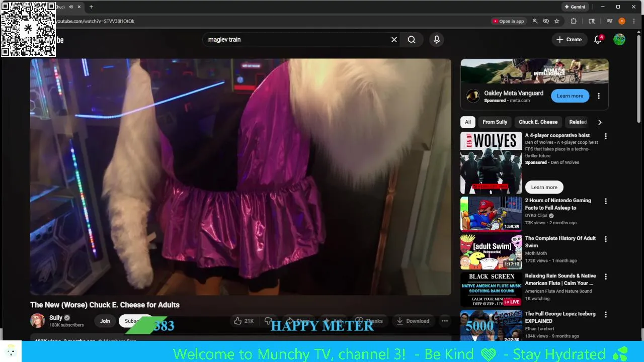Click the Join membership button
The height and width of the screenshot is (362, 644).
105,321
